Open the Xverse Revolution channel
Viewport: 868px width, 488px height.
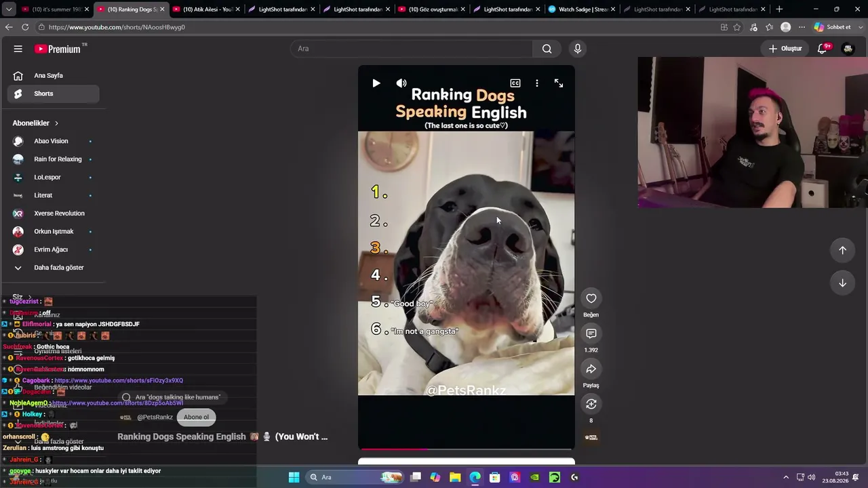point(53,213)
